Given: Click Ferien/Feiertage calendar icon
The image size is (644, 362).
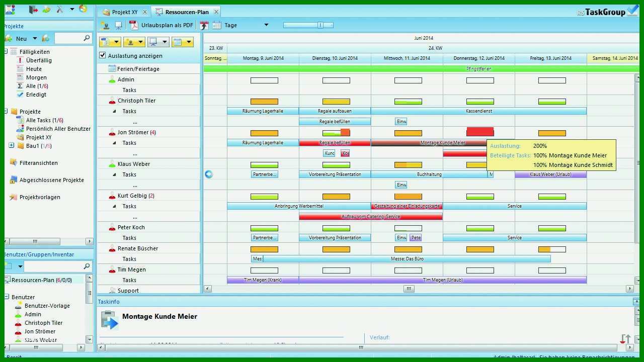Looking at the screenshot, I should coord(112,69).
